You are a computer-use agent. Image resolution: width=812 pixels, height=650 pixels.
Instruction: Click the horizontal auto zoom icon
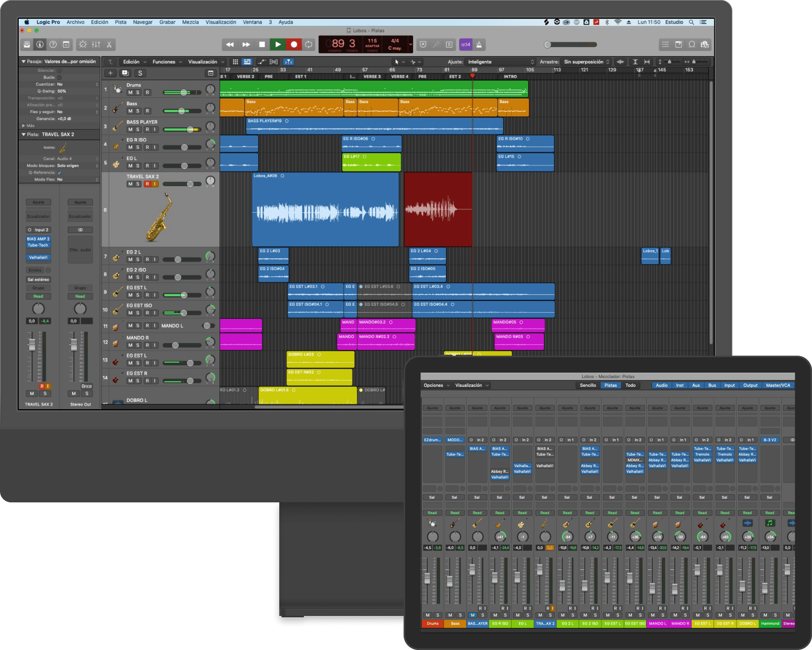click(x=647, y=62)
